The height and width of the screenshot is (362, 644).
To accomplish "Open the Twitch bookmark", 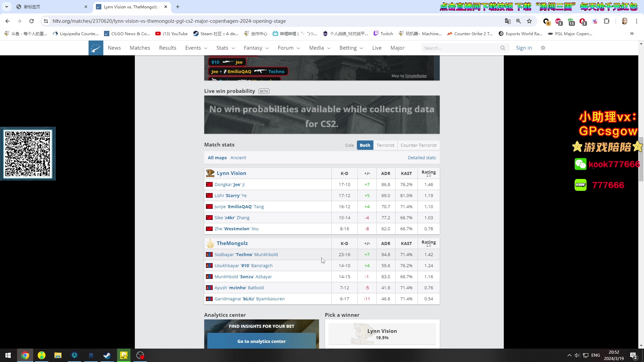I will pyautogui.click(x=383, y=34).
